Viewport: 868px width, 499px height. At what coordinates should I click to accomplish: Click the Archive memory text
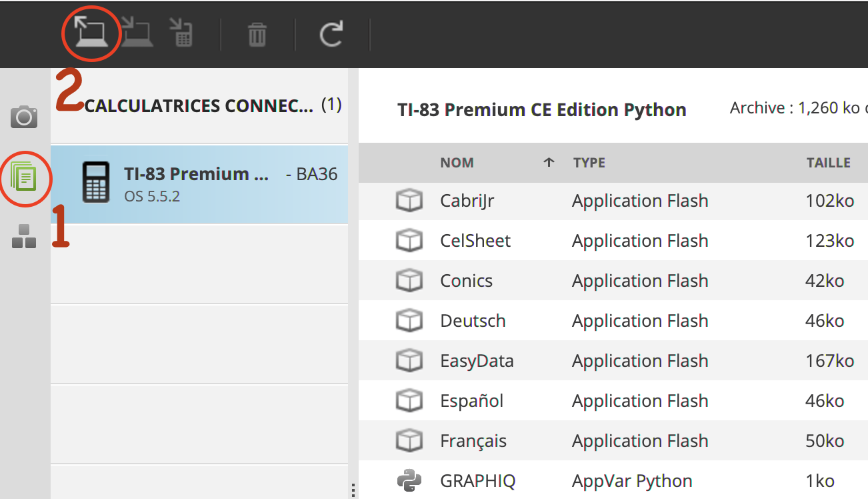(799, 108)
